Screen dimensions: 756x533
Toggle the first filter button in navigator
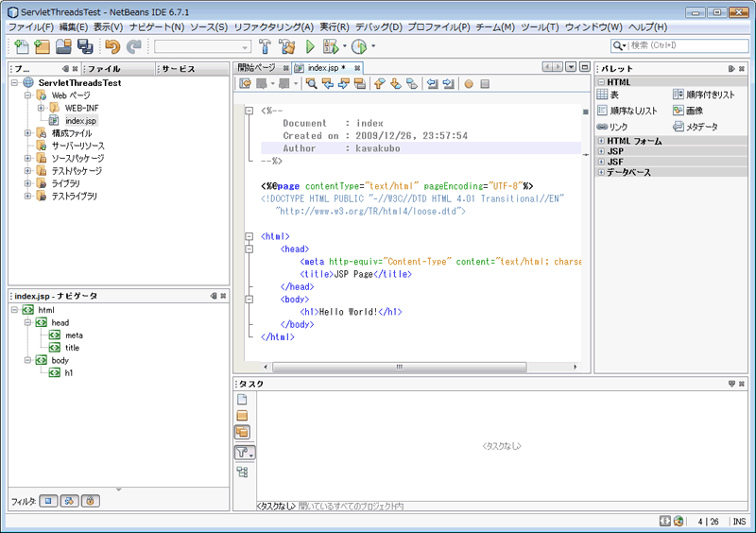pos(48,501)
